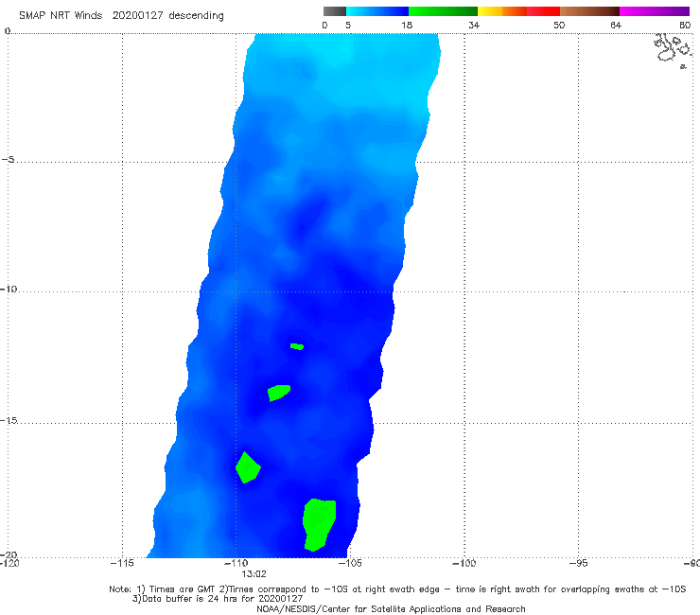Click the '-15' latitude axis label
Screen dimensions: 700x615
9,420
